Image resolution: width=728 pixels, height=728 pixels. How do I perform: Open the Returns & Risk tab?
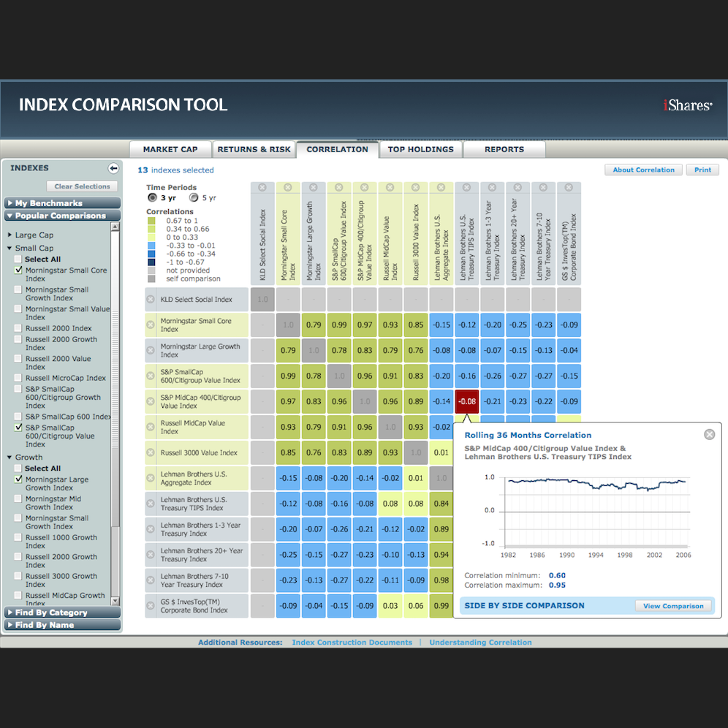pos(254,150)
